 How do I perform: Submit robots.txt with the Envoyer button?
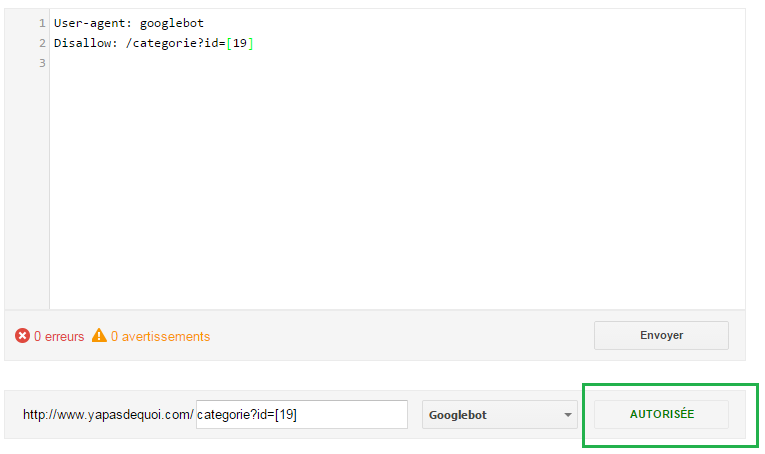coord(661,336)
